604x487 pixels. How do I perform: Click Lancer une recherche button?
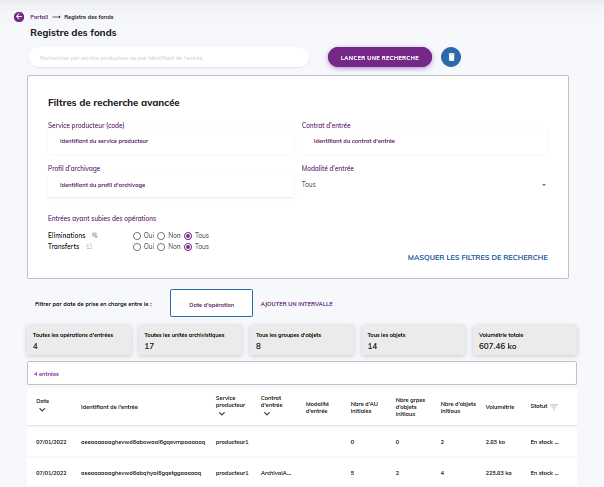[x=379, y=57]
